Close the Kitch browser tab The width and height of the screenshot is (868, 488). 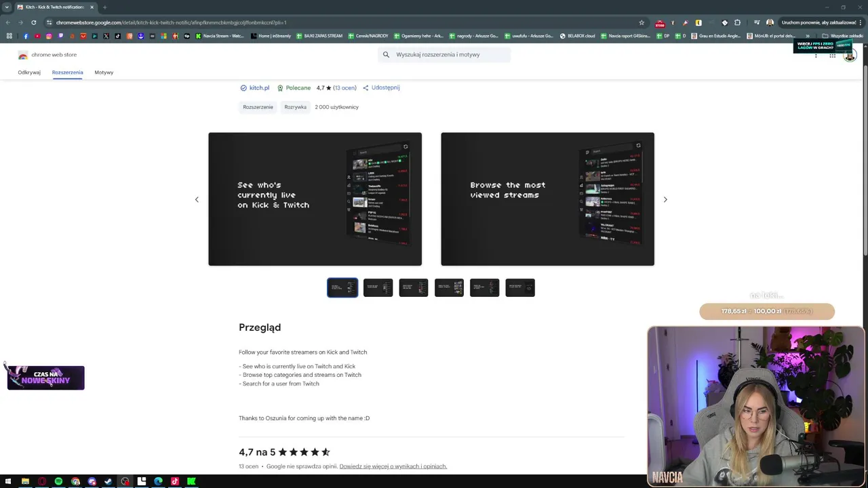(x=92, y=7)
